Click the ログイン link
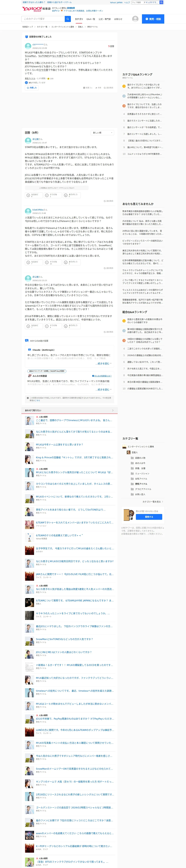186x868 pixels. click(56, 11)
